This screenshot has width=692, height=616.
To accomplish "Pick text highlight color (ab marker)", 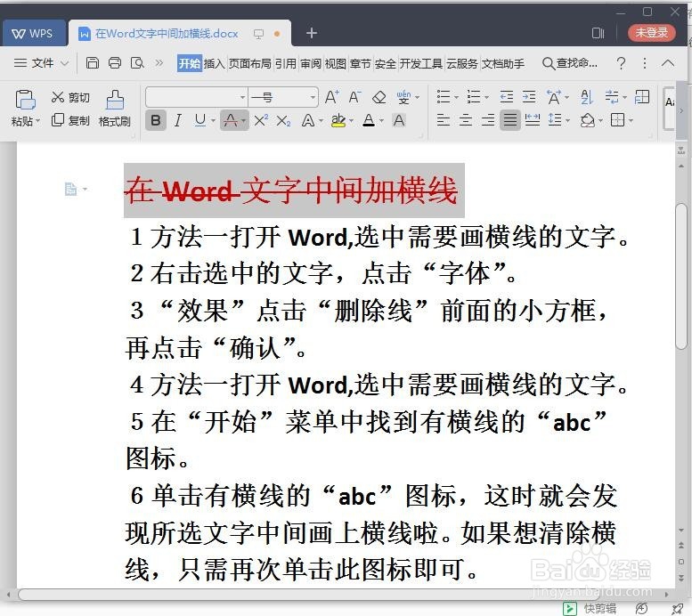I will pos(338,120).
